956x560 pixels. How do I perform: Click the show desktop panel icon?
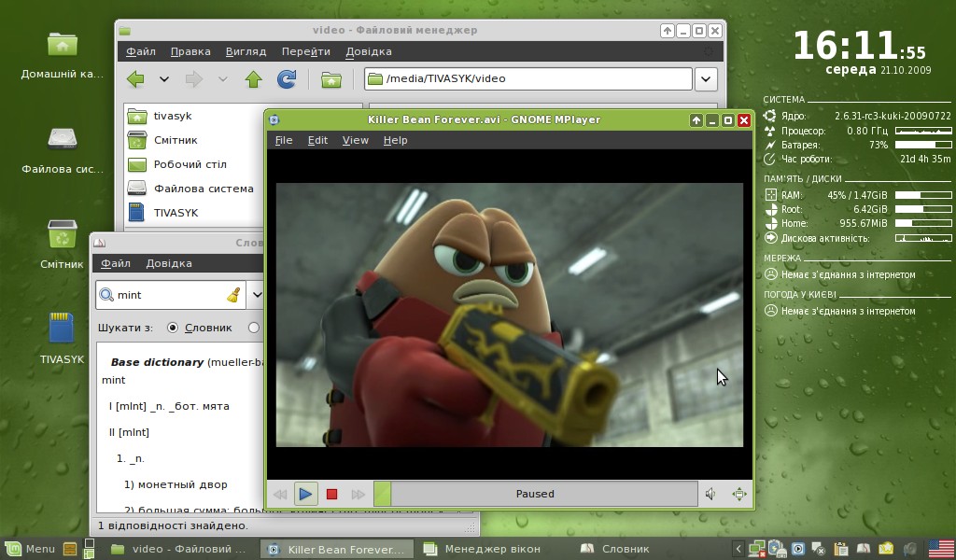tap(69, 549)
